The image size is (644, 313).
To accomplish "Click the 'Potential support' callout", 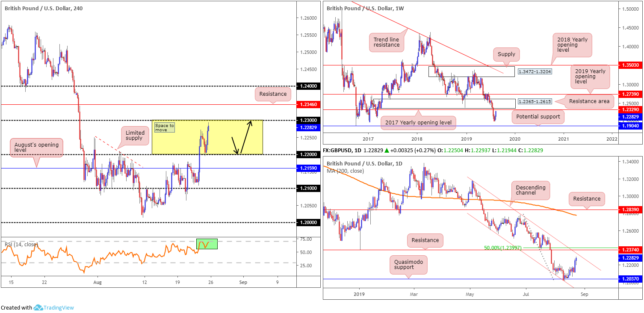I will point(538,116).
